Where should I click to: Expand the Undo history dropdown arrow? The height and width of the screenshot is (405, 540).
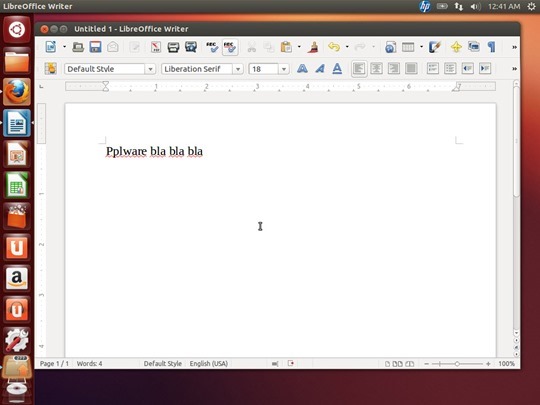click(x=347, y=47)
